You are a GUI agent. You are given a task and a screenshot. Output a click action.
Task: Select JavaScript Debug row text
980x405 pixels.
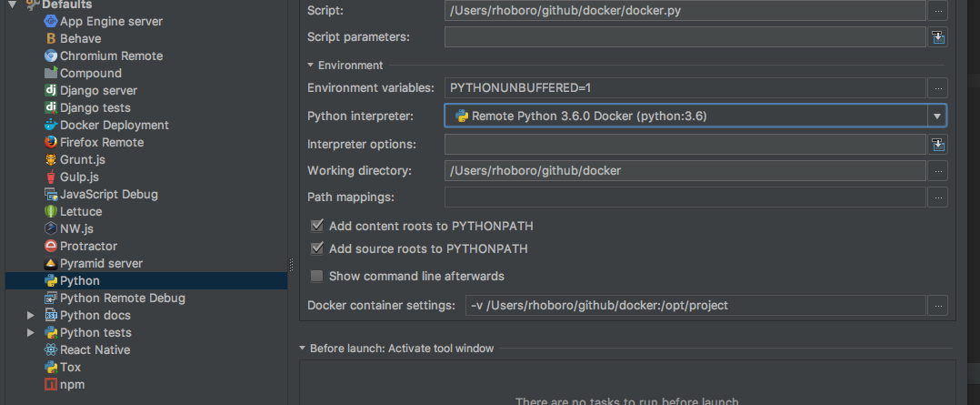click(109, 194)
